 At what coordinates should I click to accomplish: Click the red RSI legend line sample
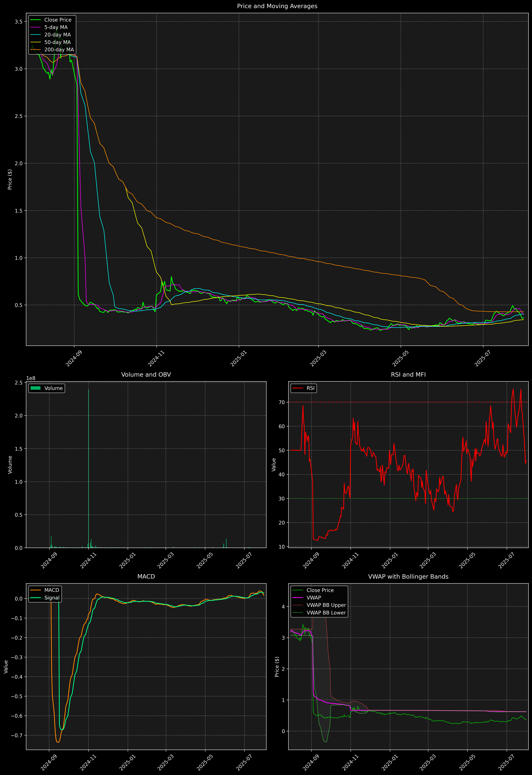[298, 388]
